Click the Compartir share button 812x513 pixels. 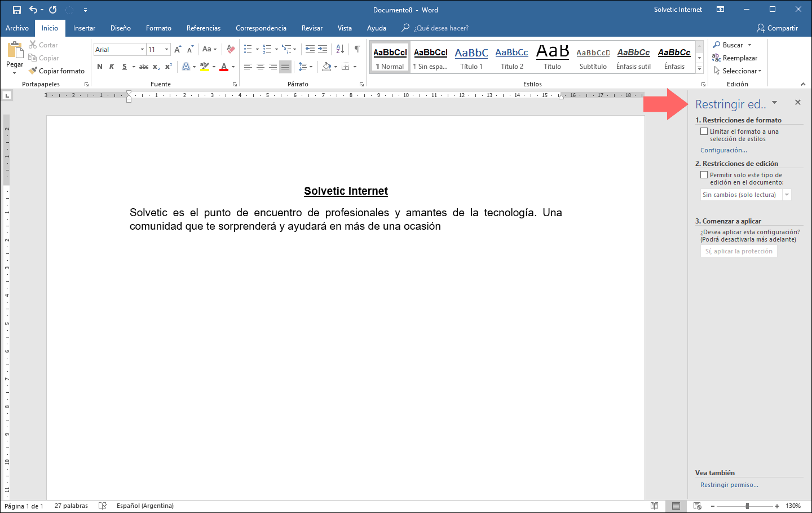tap(778, 28)
